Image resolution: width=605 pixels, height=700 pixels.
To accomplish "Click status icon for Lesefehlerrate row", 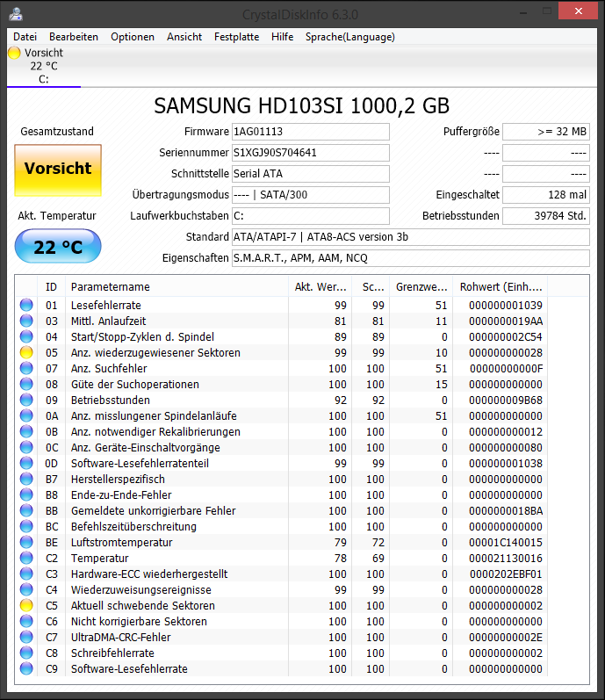I will pos(26,305).
